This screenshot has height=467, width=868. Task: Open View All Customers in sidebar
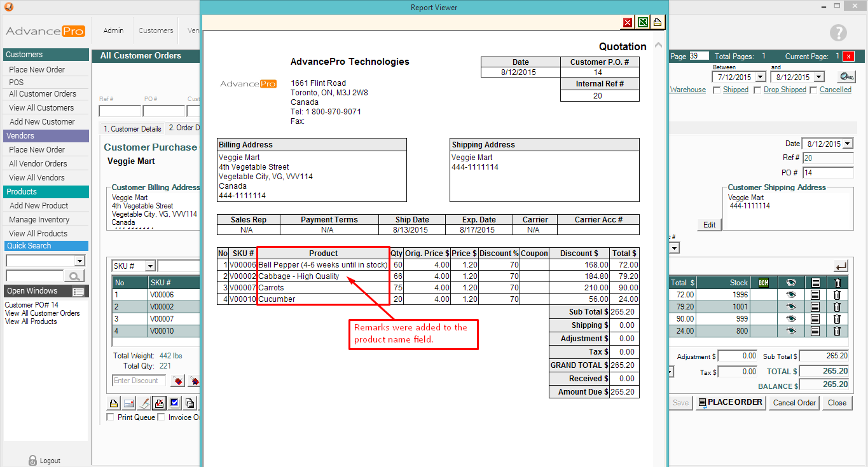pos(41,108)
